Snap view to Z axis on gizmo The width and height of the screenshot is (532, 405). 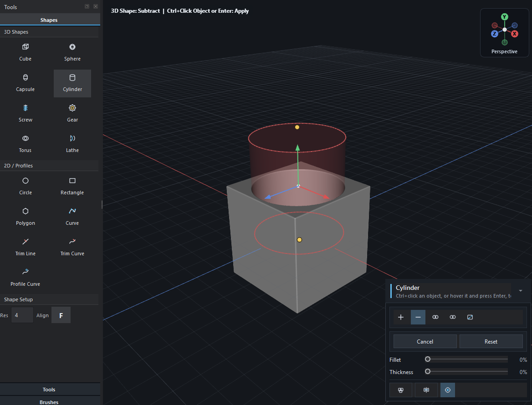[x=495, y=34]
